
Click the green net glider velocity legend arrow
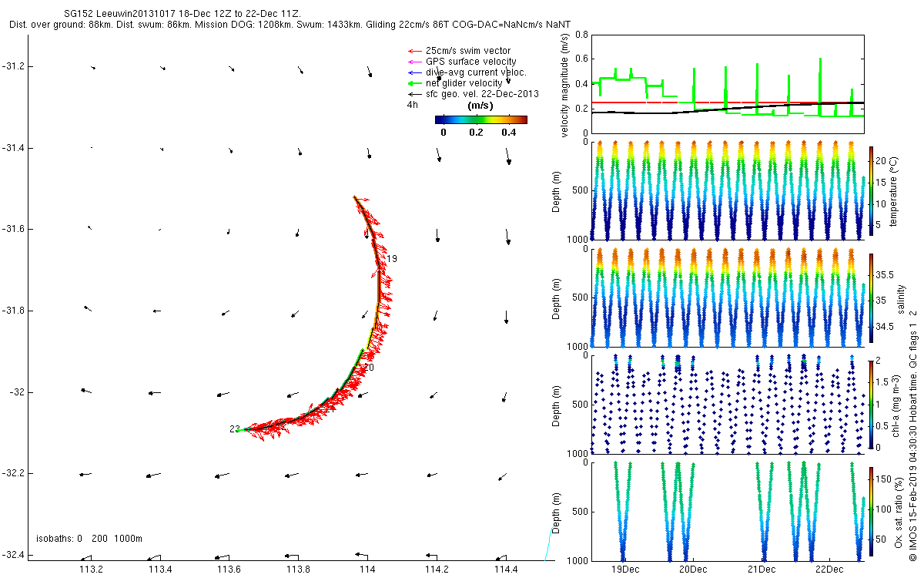tap(415, 83)
